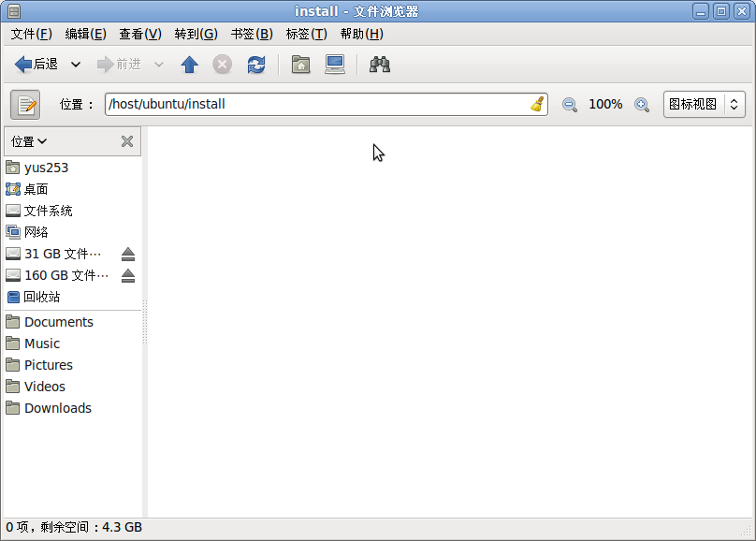Viewport: 756px width, 541px height.
Task: Go back with the 后退 arrow
Action: click(36, 65)
